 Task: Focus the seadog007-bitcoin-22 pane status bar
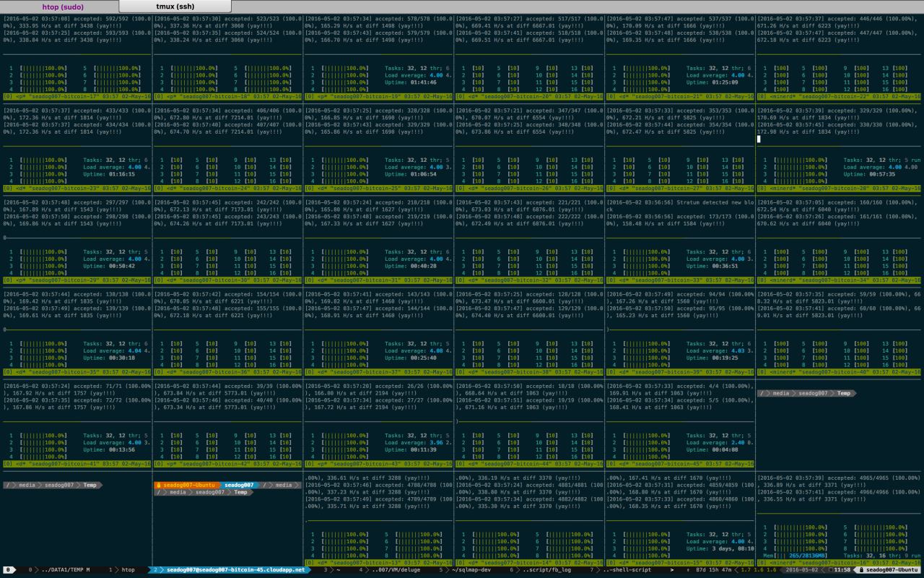coord(837,96)
